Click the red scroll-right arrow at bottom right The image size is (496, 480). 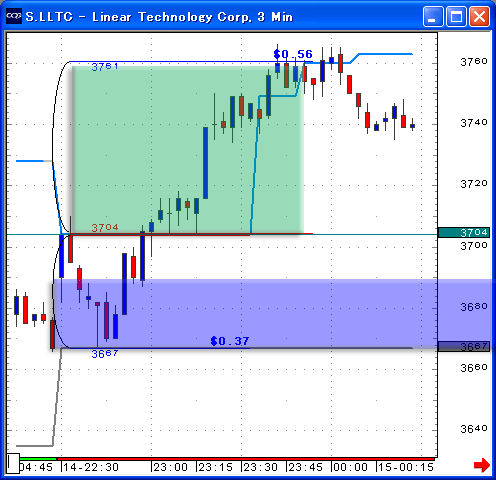(482, 465)
